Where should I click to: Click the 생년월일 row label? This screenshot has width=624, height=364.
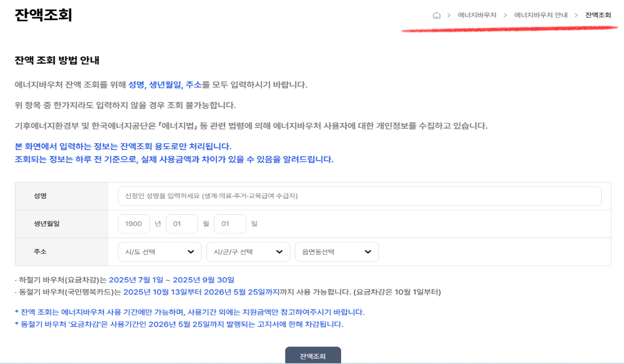pyautogui.click(x=47, y=224)
